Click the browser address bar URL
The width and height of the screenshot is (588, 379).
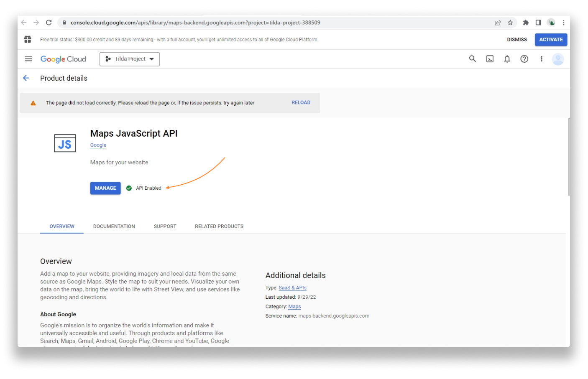pyautogui.click(x=195, y=23)
